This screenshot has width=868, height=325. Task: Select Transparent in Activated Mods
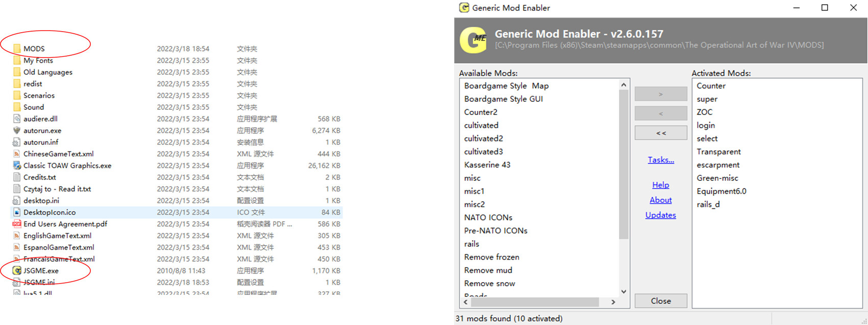coord(718,152)
